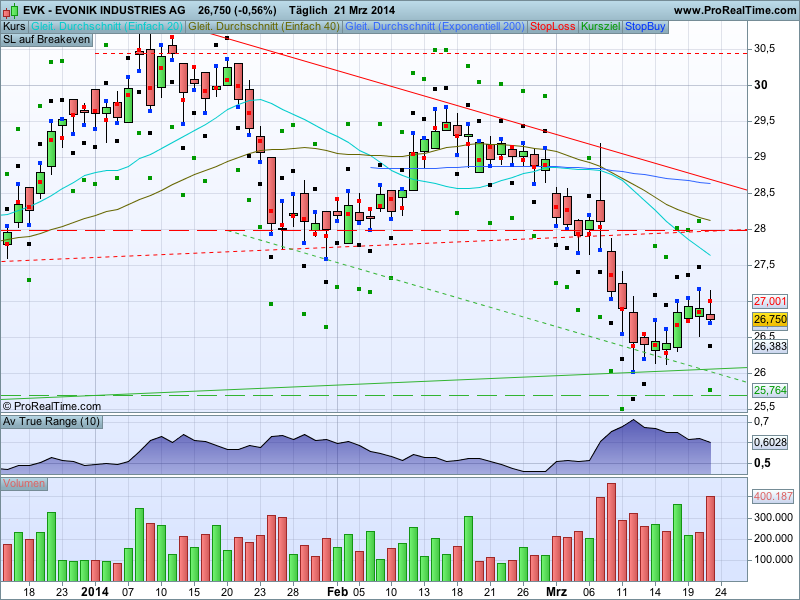Click the 0,6028 ATR value tag
Screen dimensions: 800x600
click(770, 442)
